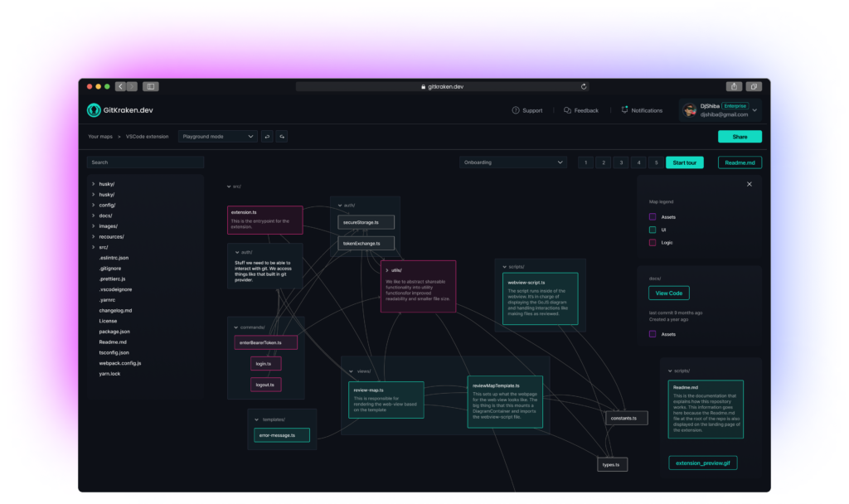The image size is (849, 504).
Task: Click the Share button
Action: (x=740, y=137)
